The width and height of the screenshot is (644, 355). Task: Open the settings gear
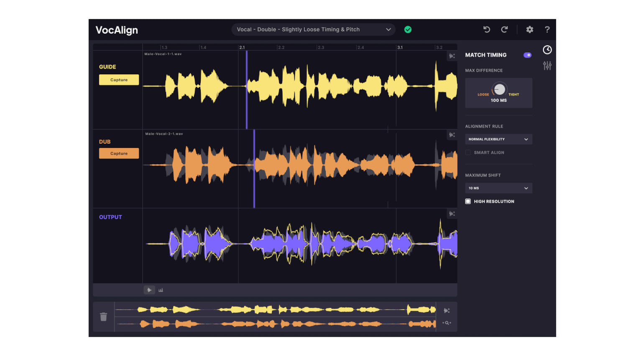point(529,29)
